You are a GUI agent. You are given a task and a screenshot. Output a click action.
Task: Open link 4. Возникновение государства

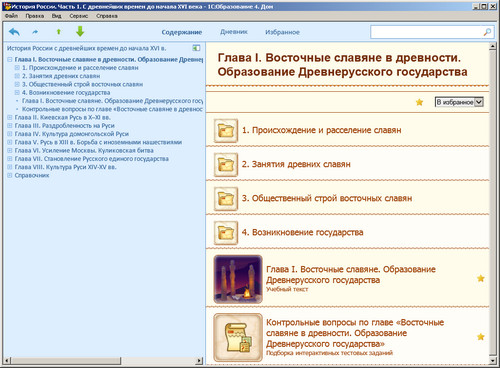(302, 232)
